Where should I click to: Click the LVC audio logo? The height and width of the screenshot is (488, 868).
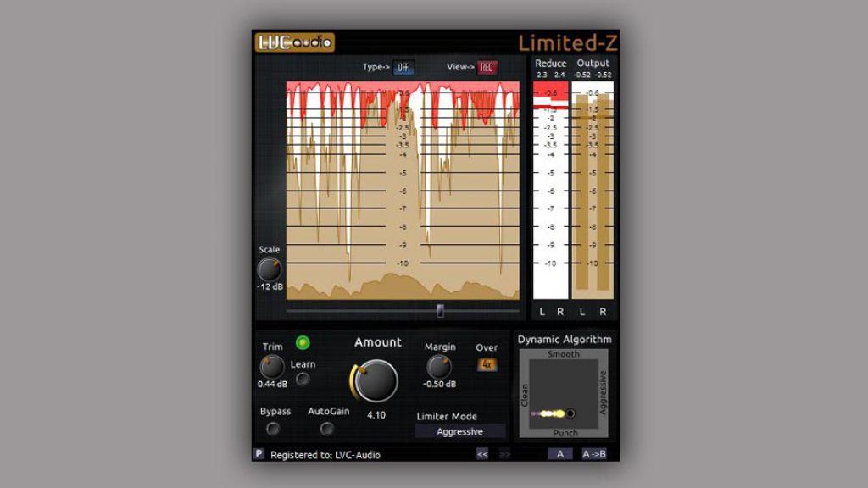point(294,42)
